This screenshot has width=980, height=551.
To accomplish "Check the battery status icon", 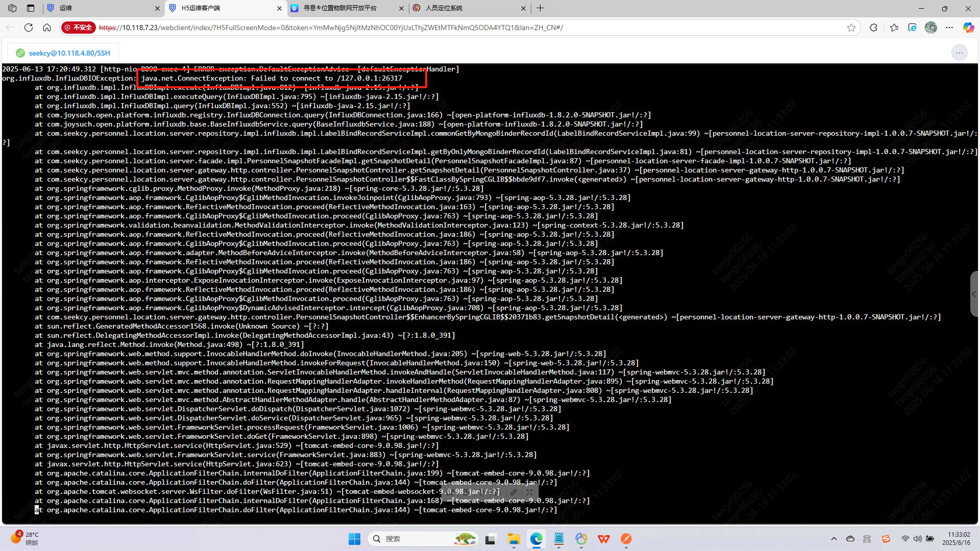I will (930, 539).
